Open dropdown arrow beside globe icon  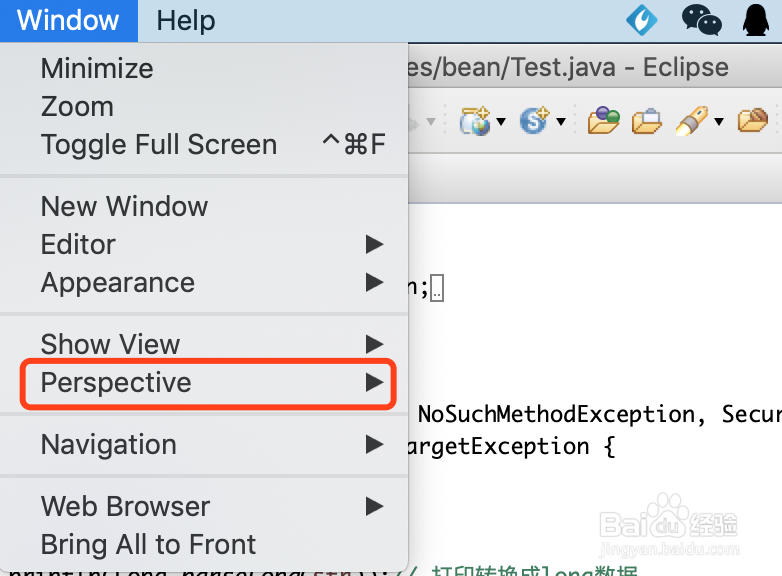click(x=501, y=121)
